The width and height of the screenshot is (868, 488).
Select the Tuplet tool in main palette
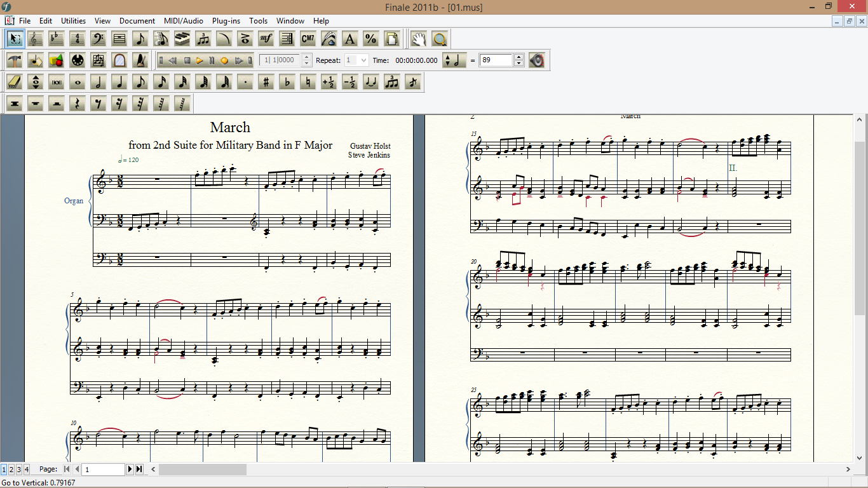coord(203,39)
